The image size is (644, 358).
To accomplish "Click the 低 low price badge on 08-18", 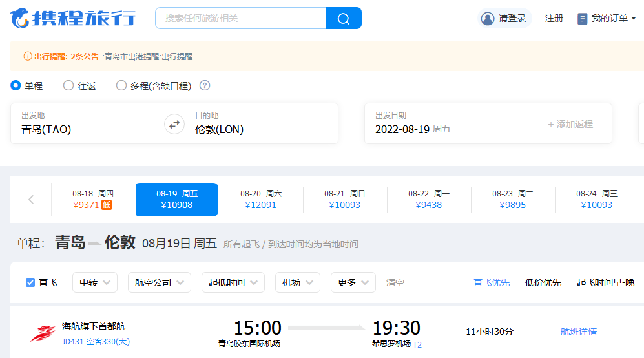I will (x=107, y=205).
